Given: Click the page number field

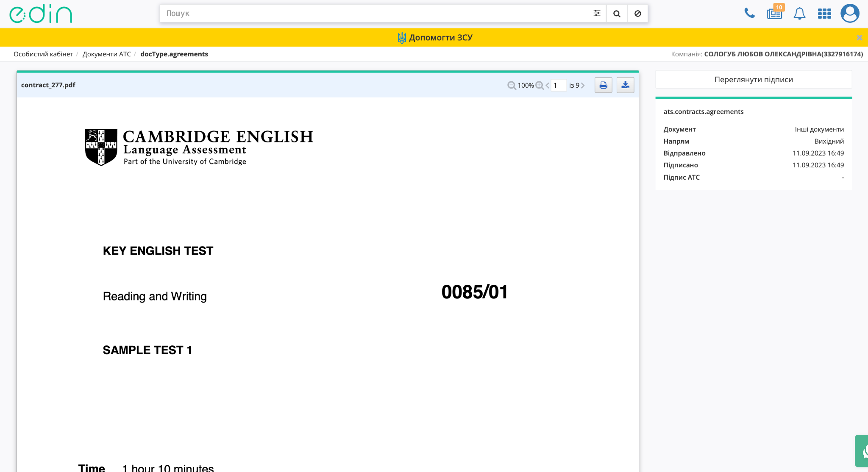Looking at the screenshot, I should tap(559, 85).
